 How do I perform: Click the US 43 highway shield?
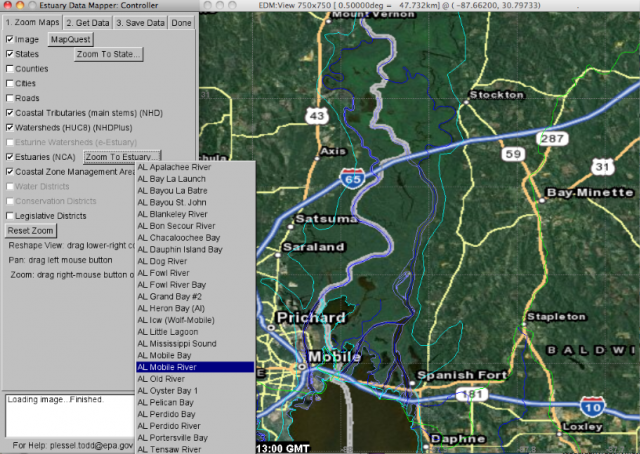pyautogui.click(x=317, y=117)
